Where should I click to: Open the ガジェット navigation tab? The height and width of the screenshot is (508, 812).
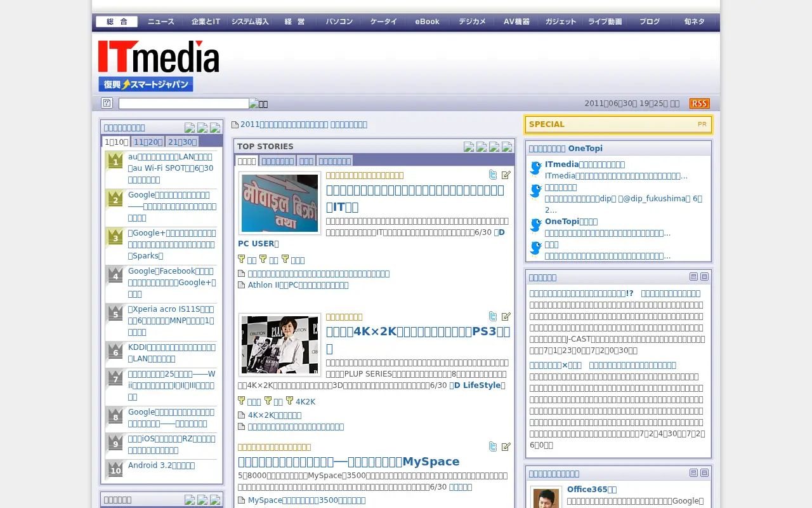coord(561,22)
